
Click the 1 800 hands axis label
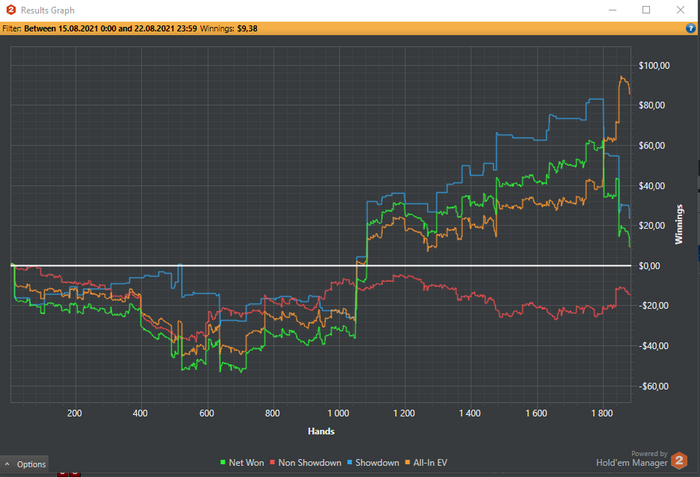602,413
